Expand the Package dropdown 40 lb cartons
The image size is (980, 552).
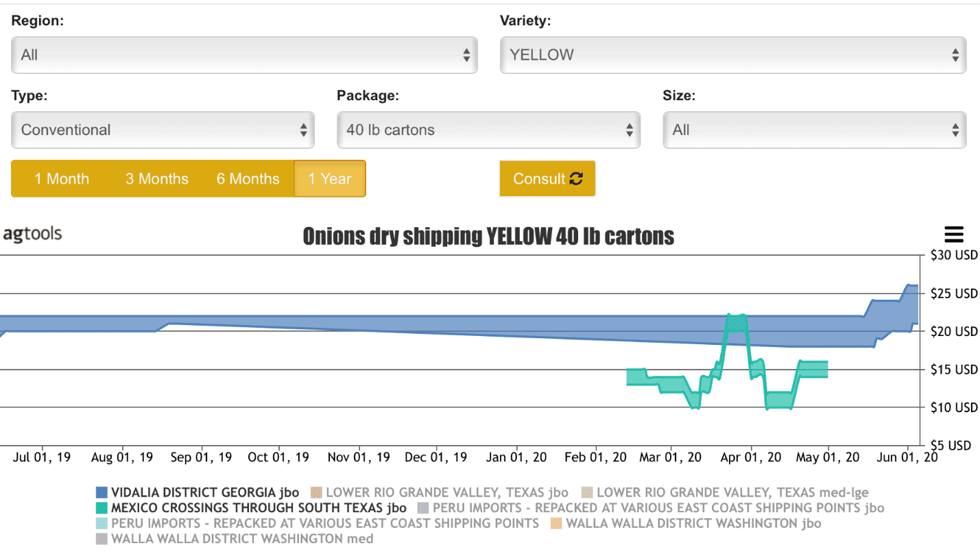[x=488, y=130]
